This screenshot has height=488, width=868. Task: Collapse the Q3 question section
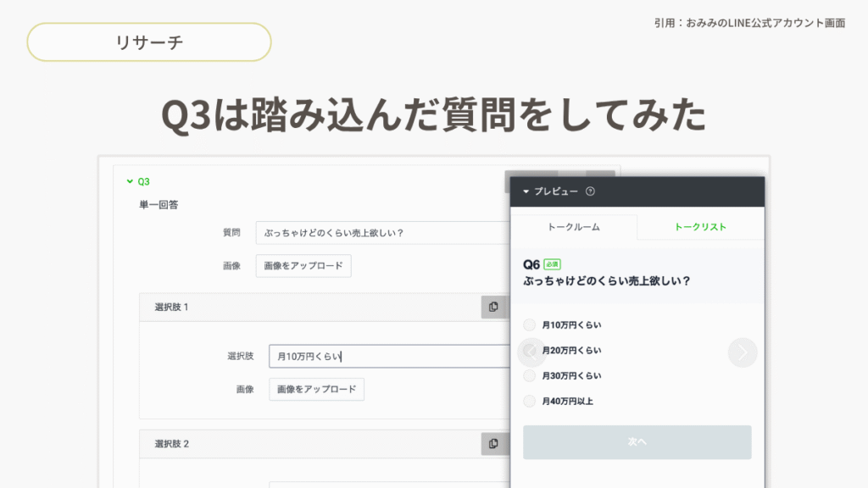pos(130,181)
